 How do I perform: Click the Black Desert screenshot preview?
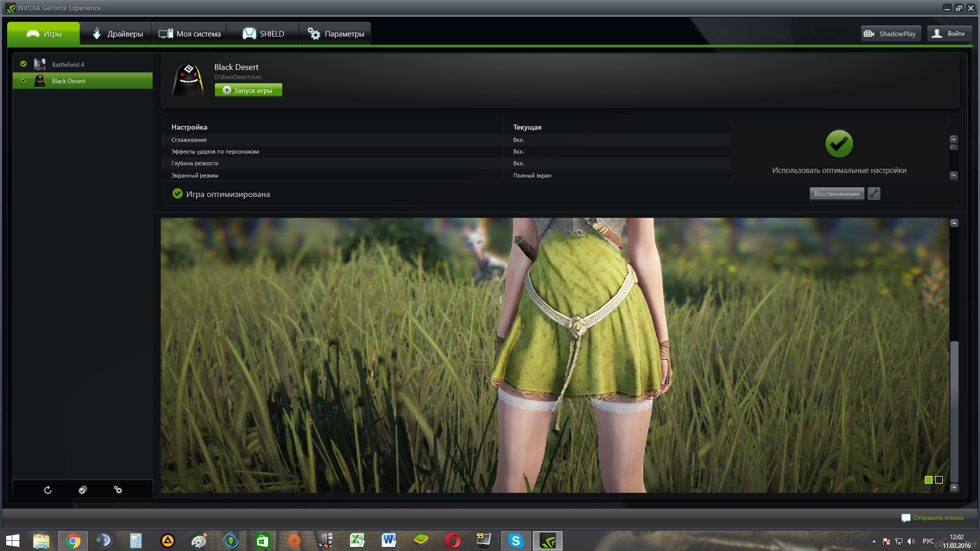click(x=554, y=355)
